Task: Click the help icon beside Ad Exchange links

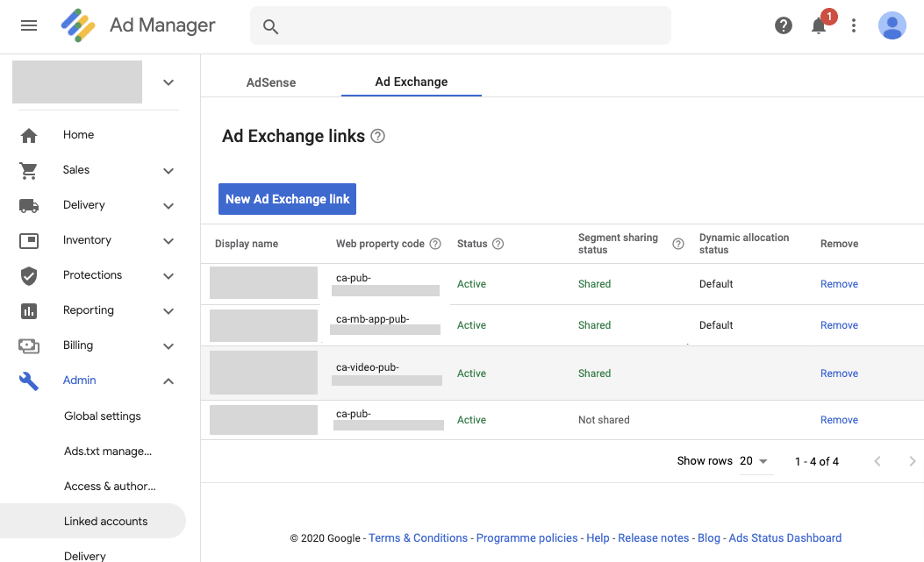Action: click(x=378, y=136)
